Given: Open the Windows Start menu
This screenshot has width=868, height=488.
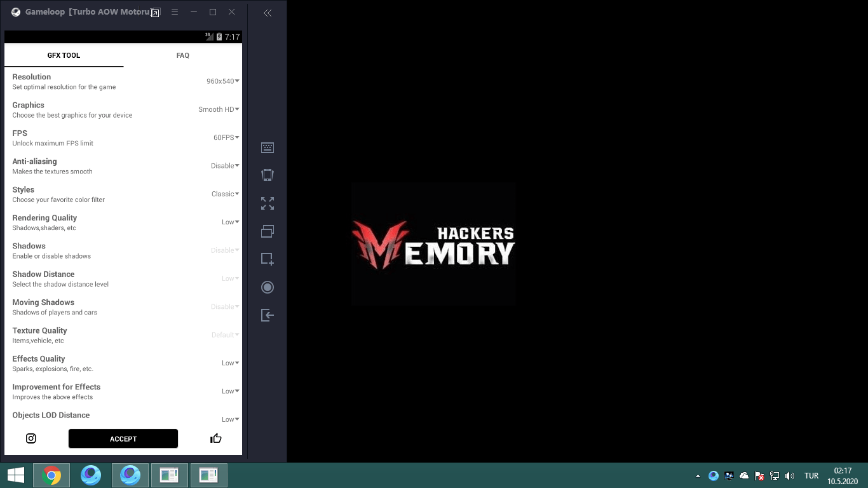Looking at the screenshot, I should tap(16, 475).
